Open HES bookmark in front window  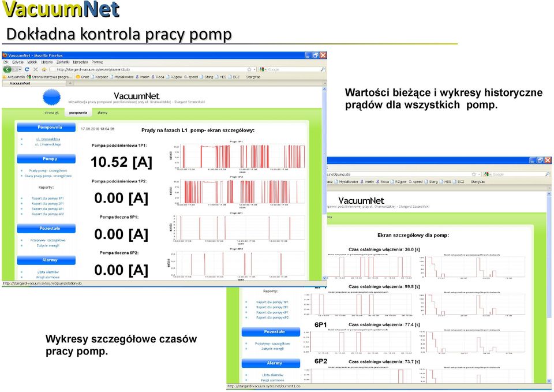[x=221, y=77]
